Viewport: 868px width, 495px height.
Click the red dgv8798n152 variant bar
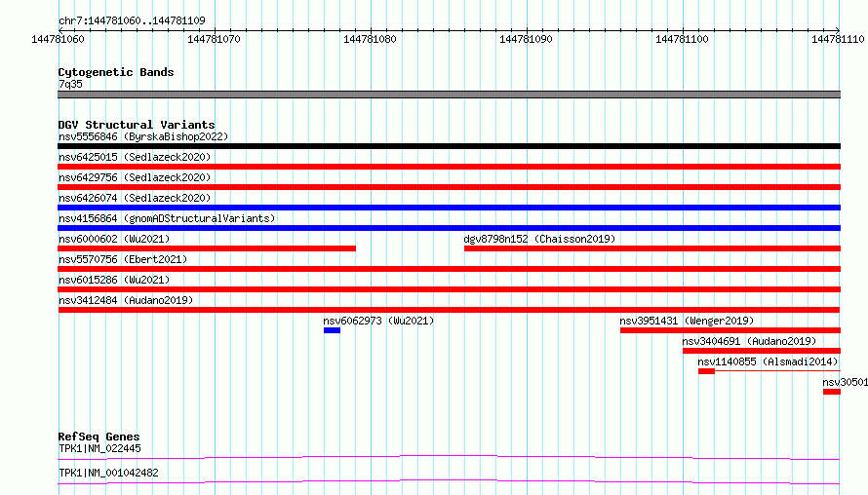pos(652,248)
